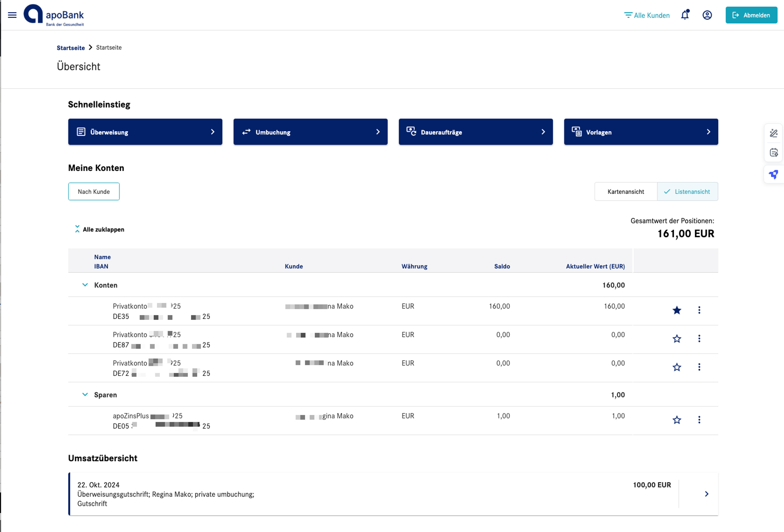The image size is (784, 532).
Task: Open the user profile icon
Action: [707, 15]
